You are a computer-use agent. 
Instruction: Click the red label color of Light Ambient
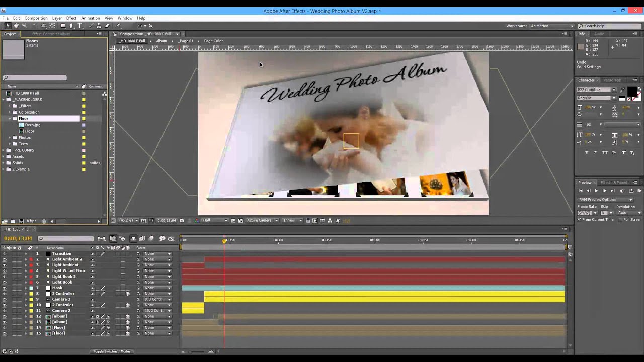click(x=31, y=265)
